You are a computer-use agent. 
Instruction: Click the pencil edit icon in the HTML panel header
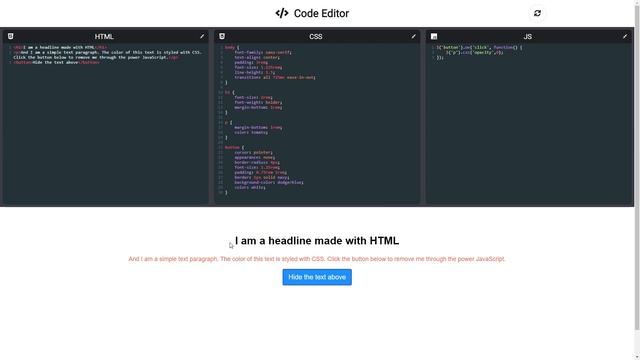(x=202, y=36)
